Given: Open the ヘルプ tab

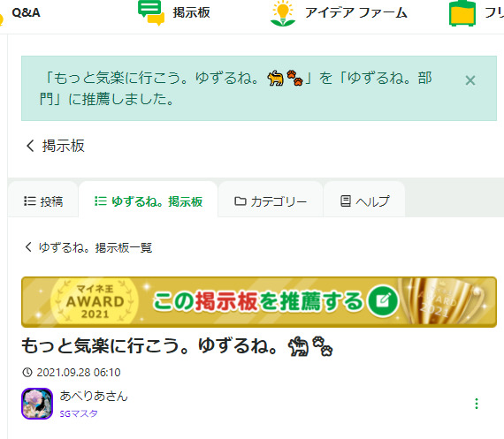Looking at the screenshot, I should (364, 201).
